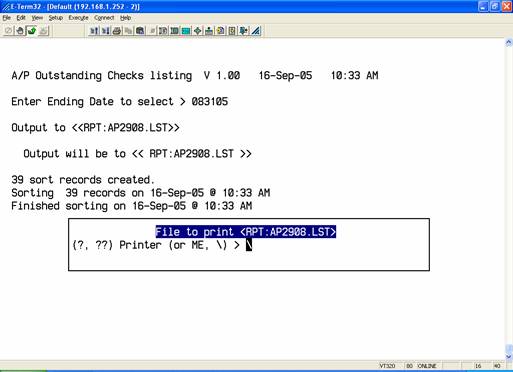Click the window minimize button

click(483, 6)
